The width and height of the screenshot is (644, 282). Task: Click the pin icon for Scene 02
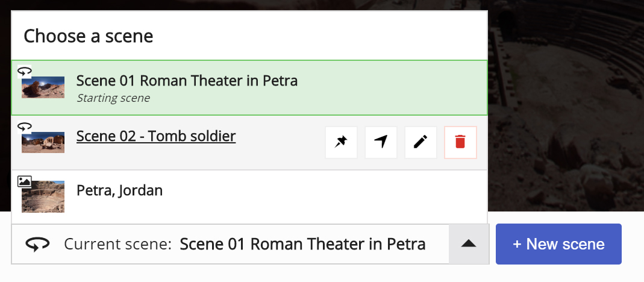pos(341,142)
